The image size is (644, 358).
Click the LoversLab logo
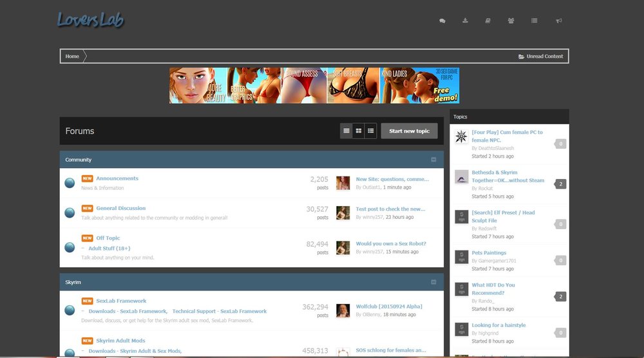90,20
